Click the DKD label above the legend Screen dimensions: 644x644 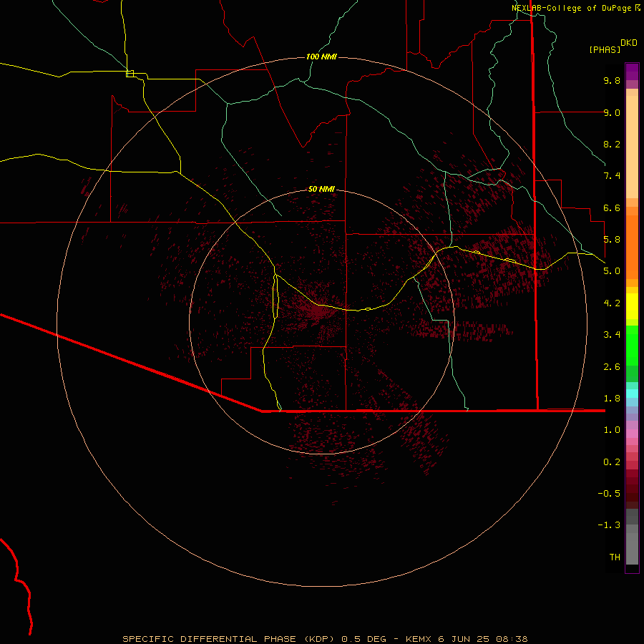629,43
